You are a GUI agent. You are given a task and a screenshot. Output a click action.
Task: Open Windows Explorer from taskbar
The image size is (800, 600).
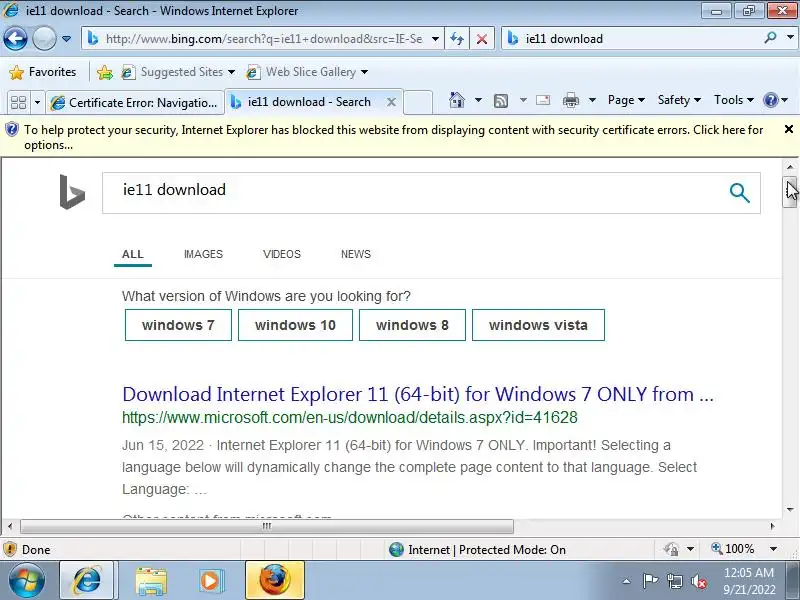tap(151, 581)
